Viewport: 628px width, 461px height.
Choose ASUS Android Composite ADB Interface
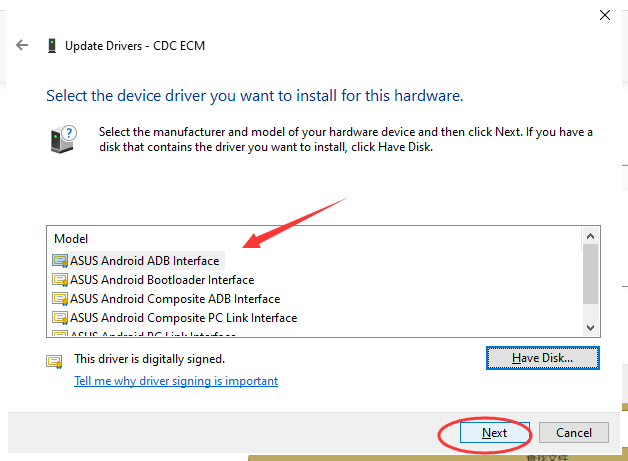click(174, 299)
